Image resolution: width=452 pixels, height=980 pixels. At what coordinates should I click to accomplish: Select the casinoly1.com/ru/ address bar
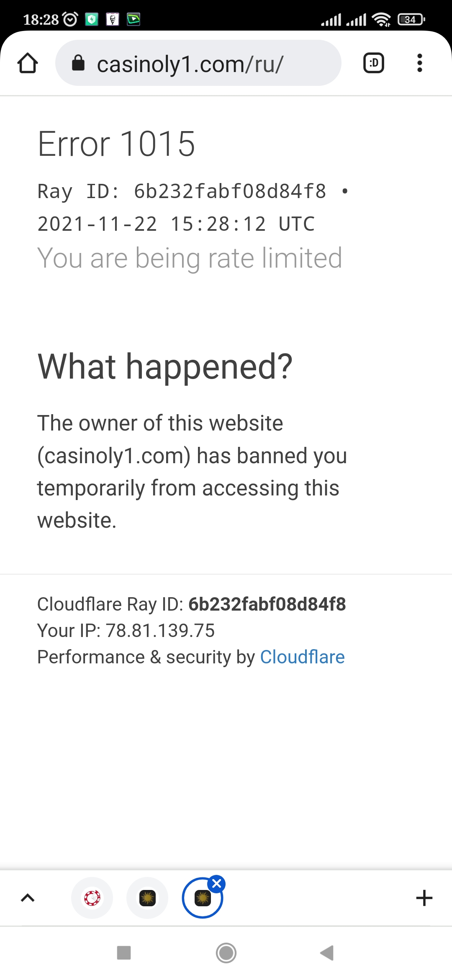(198, 63)
